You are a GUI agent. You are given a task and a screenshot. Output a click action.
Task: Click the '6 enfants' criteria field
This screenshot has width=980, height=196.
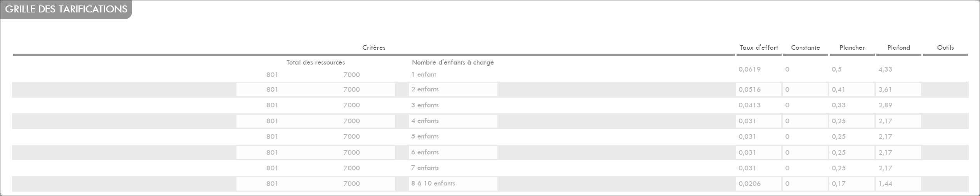[453, 152]
